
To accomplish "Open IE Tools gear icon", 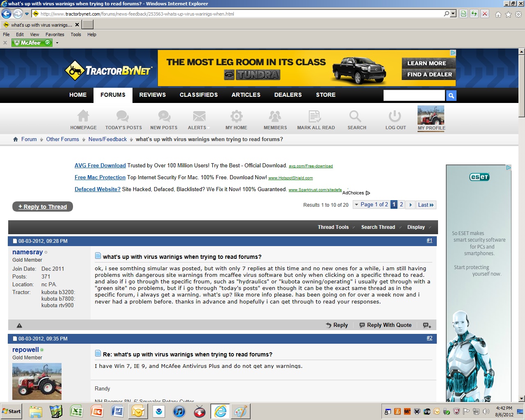I will 518,14.
